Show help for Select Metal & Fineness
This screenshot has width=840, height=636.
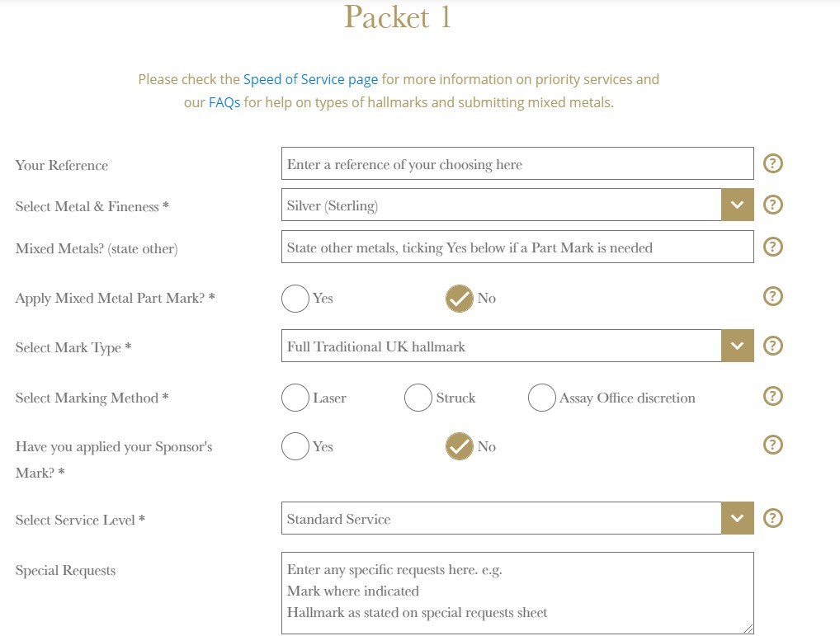tap(772, 205)
